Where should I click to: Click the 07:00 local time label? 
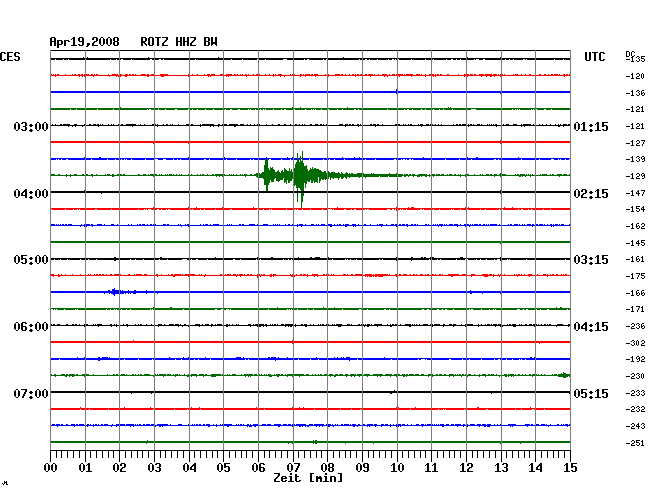[x=31, y=393]
